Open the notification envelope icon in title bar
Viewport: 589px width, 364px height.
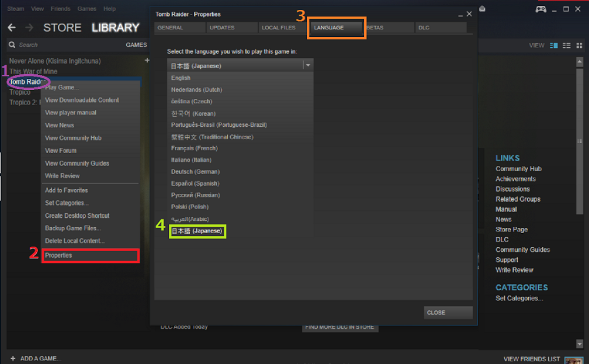482,9
